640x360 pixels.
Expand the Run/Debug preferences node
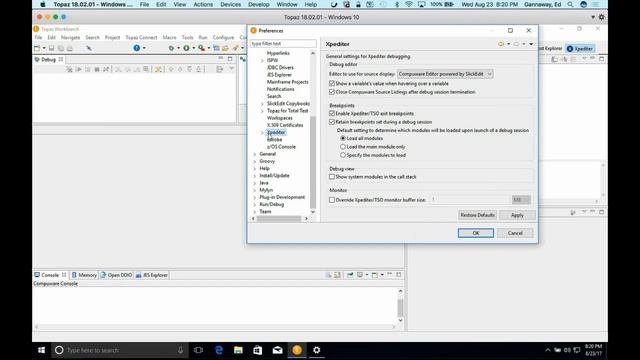[x=255, y=204]
